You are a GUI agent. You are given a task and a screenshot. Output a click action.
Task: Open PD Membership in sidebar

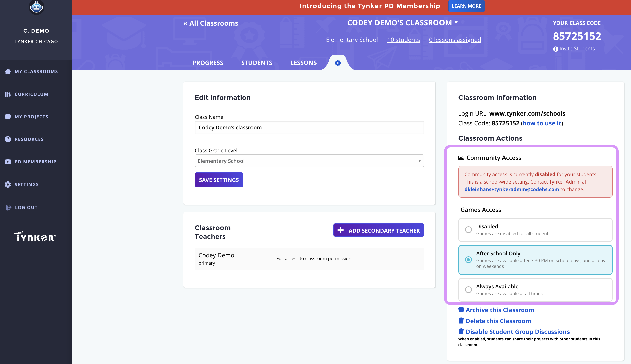tap(36, 162)
